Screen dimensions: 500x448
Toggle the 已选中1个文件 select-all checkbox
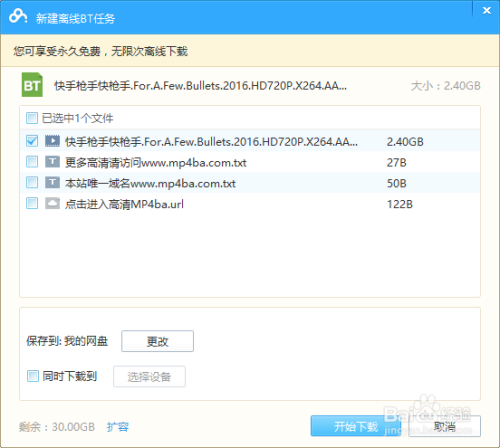pos(32,118)
